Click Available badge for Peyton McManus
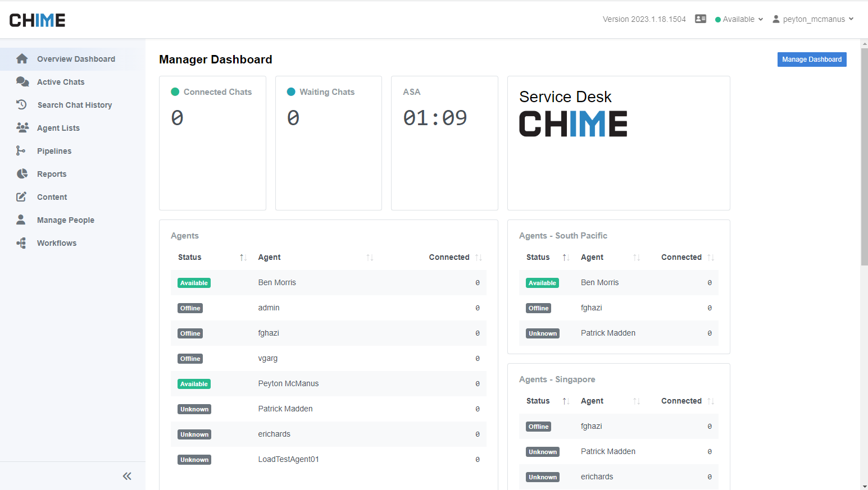 point(194,384)
